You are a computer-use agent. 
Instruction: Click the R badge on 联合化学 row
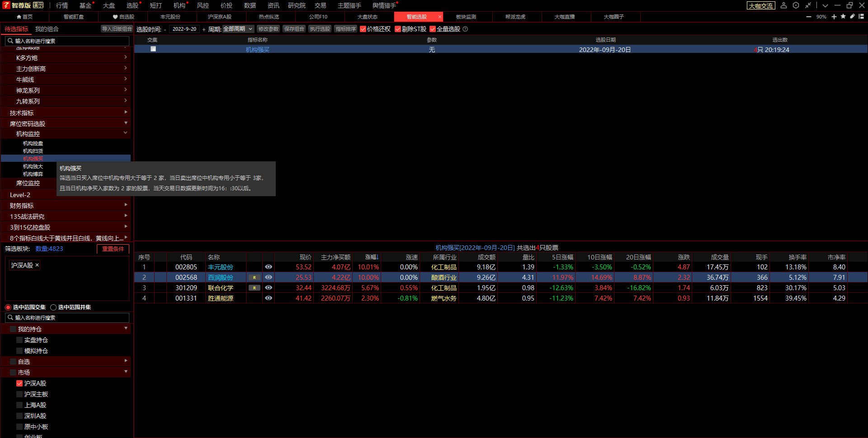pos(255,288)
